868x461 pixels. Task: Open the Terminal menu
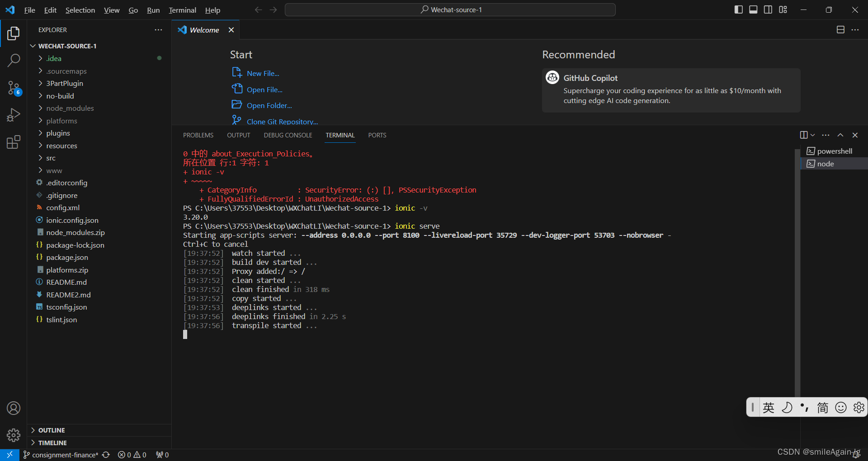pyautogui.click(x=182, y=10)
